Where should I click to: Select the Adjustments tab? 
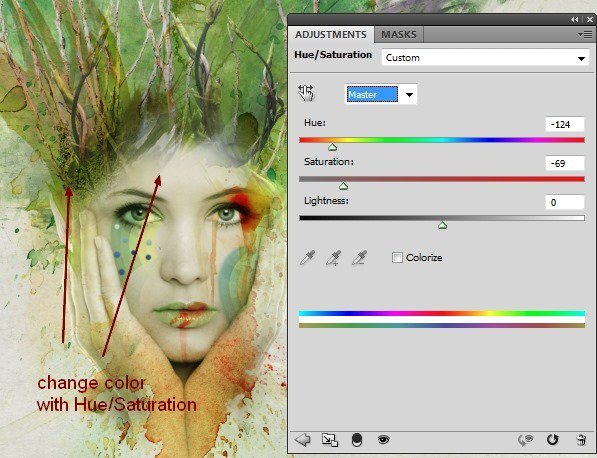pyautogui.click(x=330, y=35)
